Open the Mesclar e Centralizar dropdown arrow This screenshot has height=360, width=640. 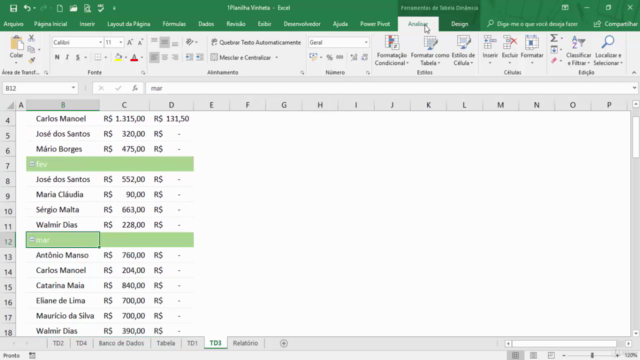(277, 58)
